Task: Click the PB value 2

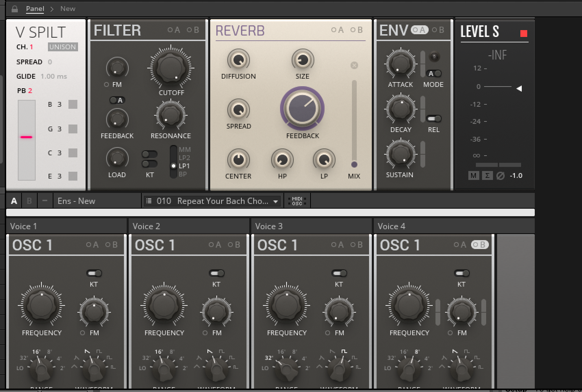Action: (30, 91)
